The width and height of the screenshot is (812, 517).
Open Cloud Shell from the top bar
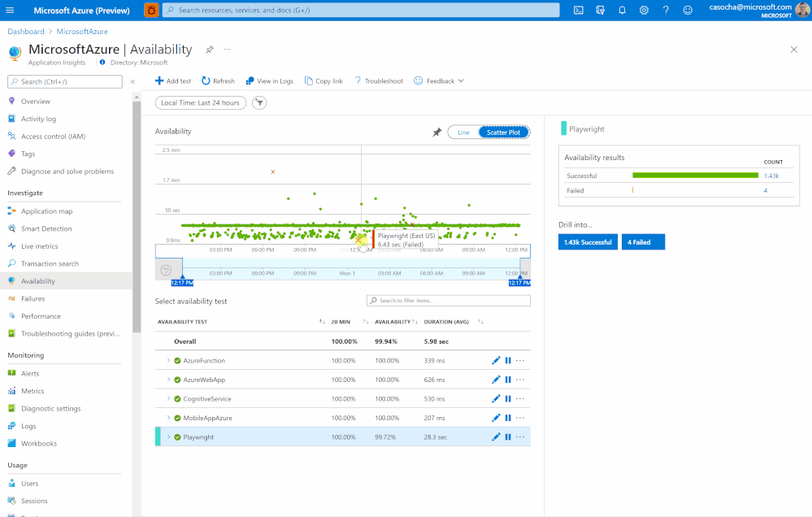tap(579, 10)
